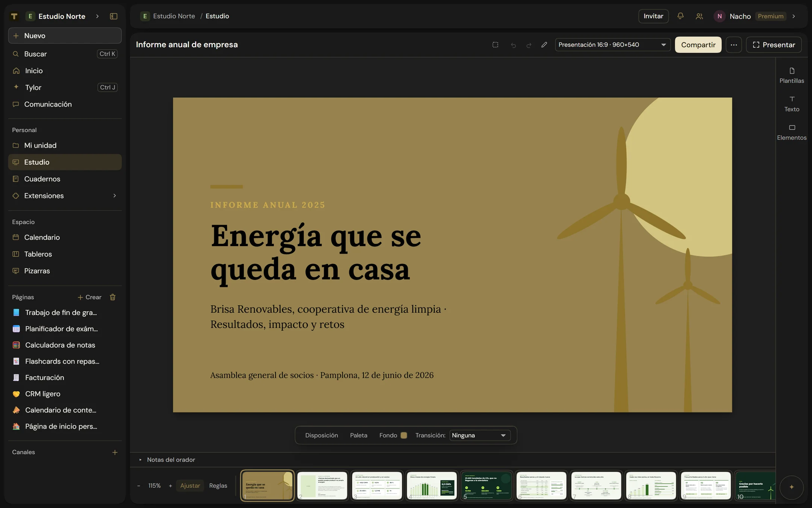Click the selection frame icon in toolbar
The image size is (812, 508).
click(495, 45)
